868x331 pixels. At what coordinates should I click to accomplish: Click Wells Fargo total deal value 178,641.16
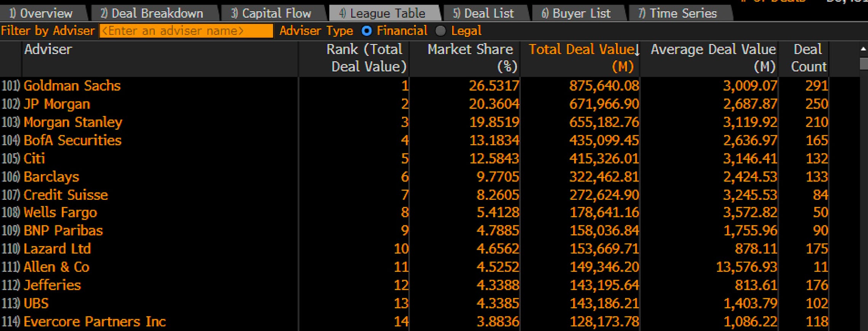coord(604,212)
